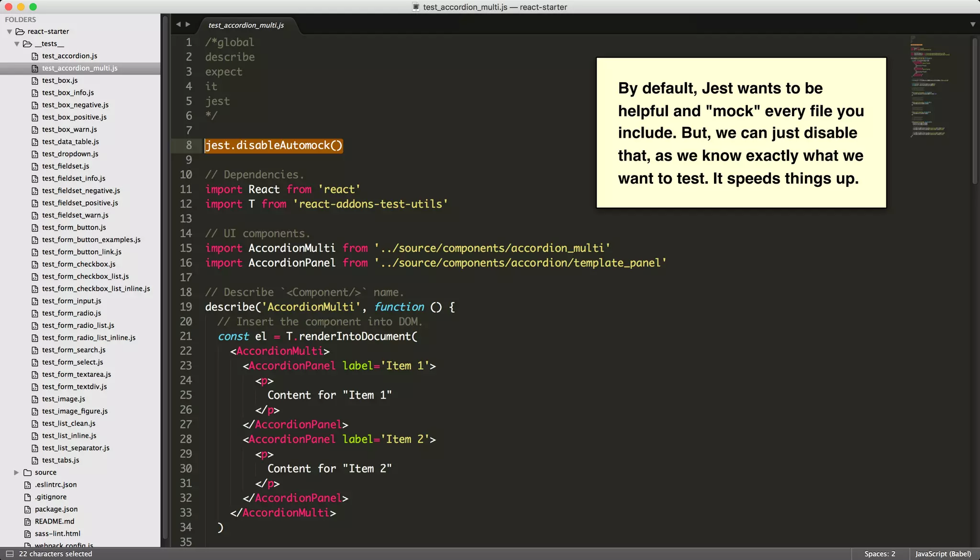This screenshot has width=980, height=560.
Task: Click the source folder icon
Action: click(x=28, y=472)
